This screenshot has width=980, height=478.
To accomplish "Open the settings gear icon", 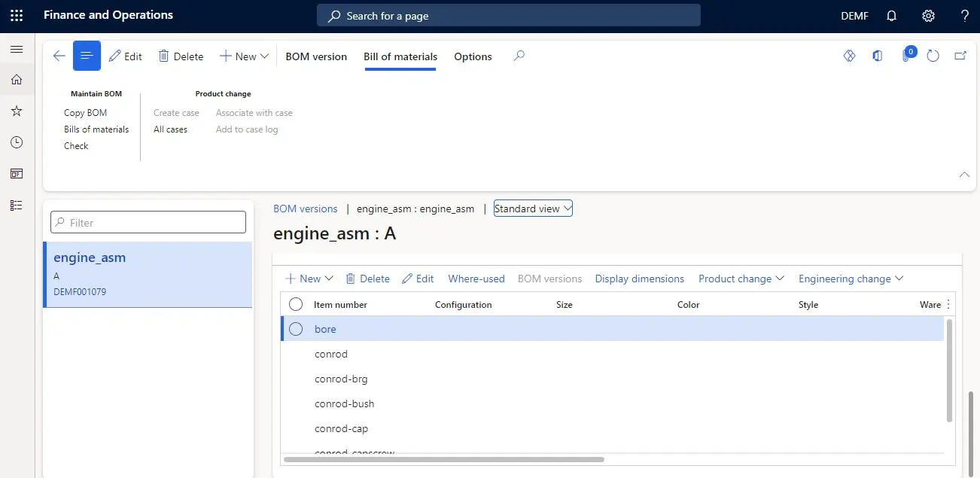I will (x=928, y=16).
